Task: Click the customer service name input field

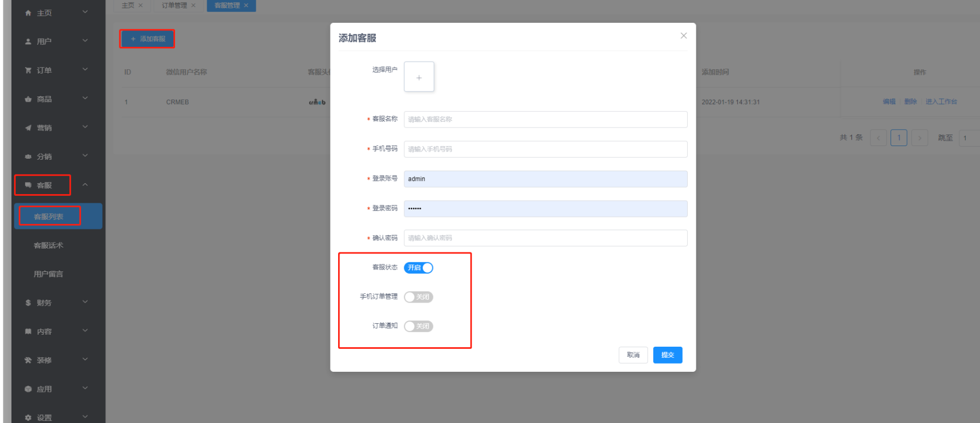Action: click(545, 119)
